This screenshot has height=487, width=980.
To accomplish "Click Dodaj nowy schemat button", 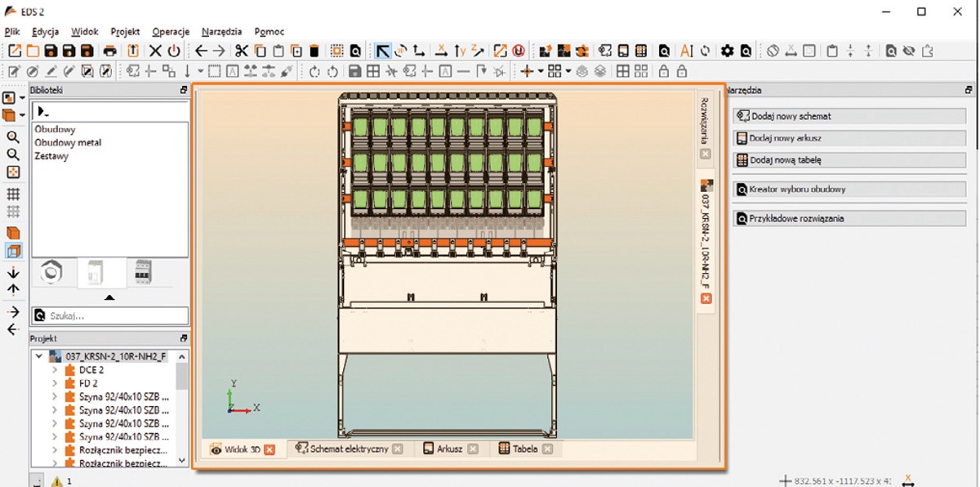I will [x=849, y=116].
